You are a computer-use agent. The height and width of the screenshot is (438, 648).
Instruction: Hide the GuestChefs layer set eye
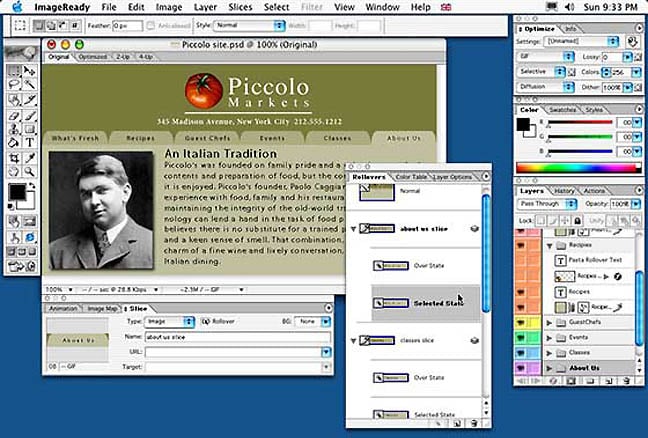[x=521, y=322]
